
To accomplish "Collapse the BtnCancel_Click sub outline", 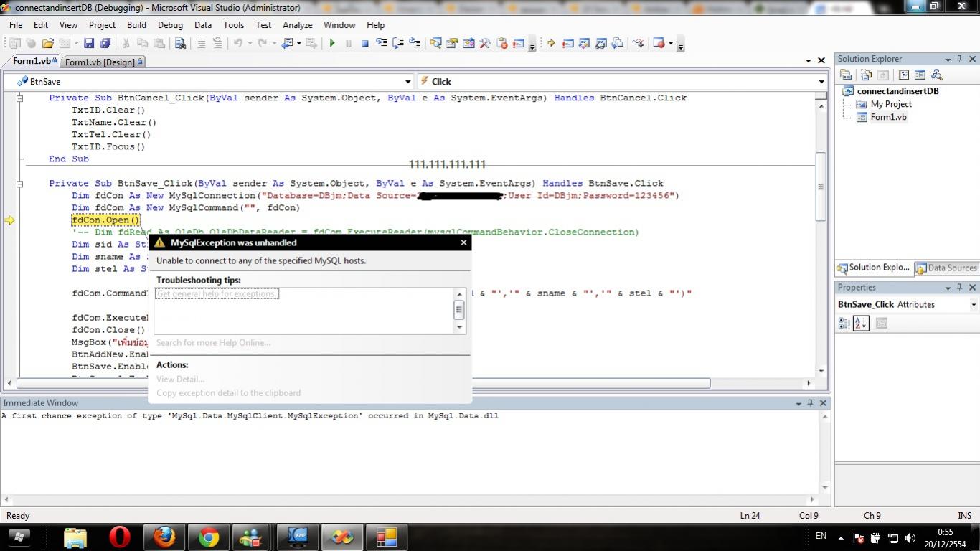I will coord(20,98).
